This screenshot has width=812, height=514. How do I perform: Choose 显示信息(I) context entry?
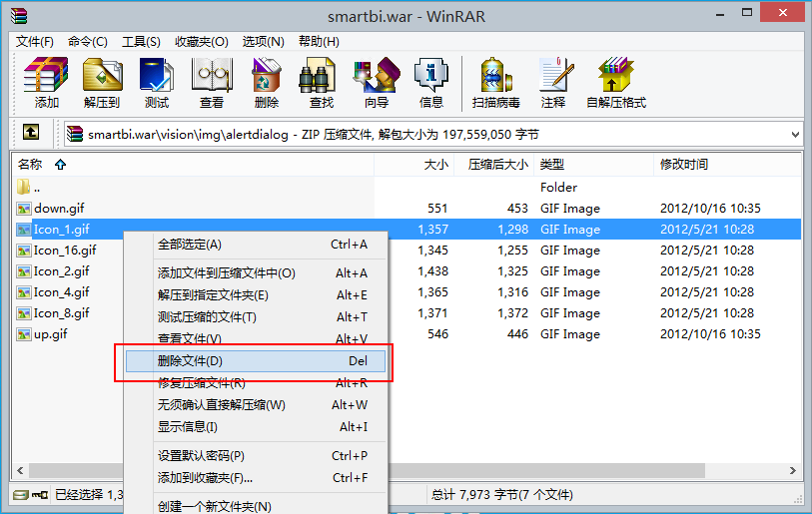(256, 427)
